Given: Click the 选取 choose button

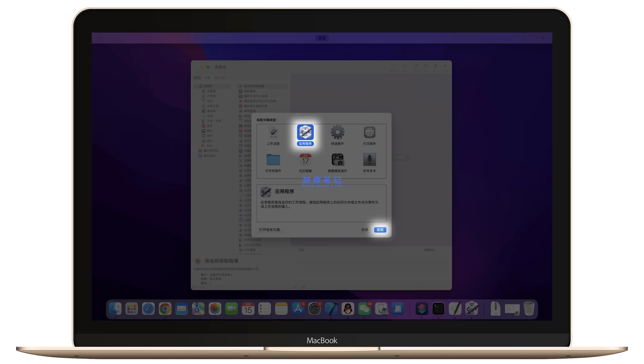Looking at the screenshot, I should click(380, 230).
